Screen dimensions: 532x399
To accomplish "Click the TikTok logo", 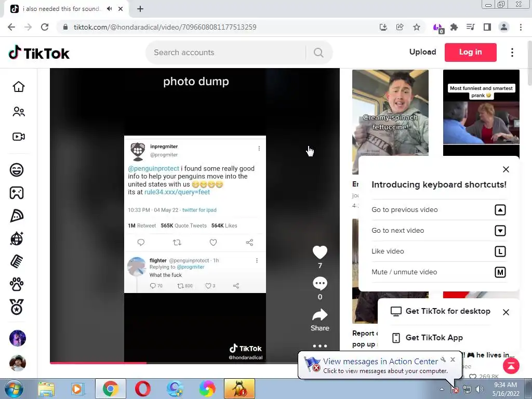I will [x=39, y=53].
